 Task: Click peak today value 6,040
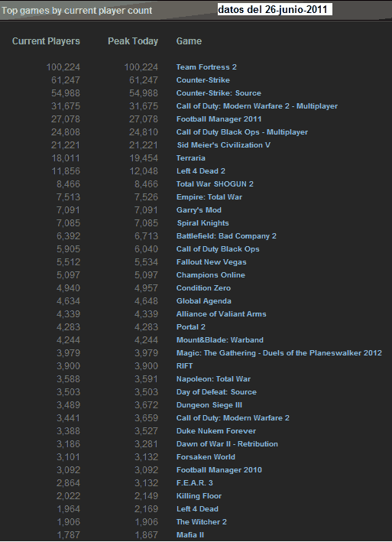tap(147, 249)
